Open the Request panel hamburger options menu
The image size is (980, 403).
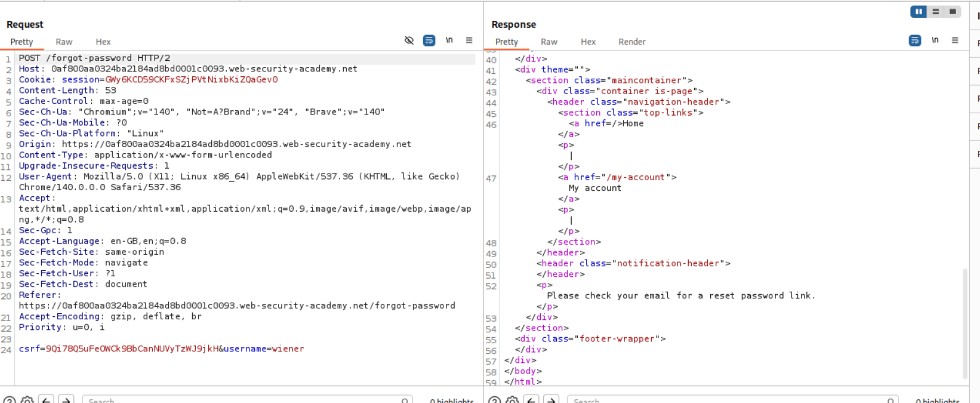click(469, 41)
